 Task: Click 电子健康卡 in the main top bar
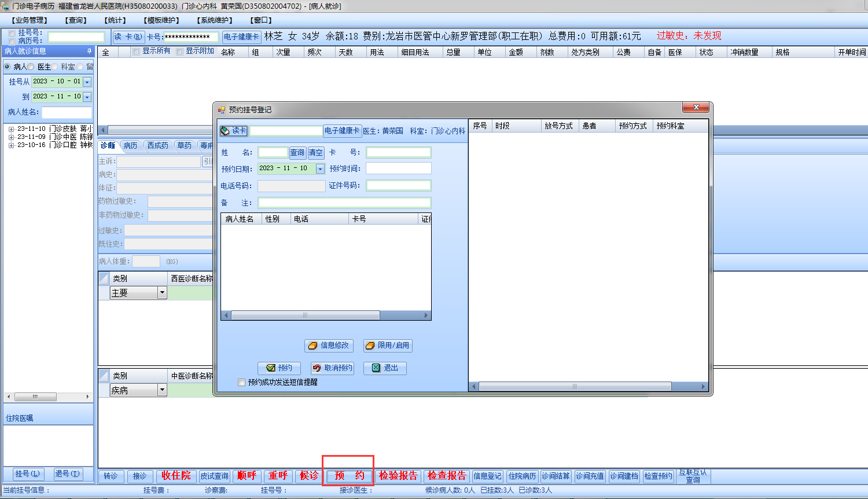[x=241, y=37]
